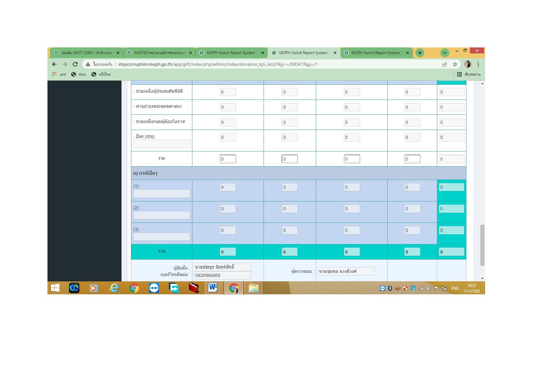Click the forward navigation arrow
This screenshot has width=555, height=392.
coord(65,64)
